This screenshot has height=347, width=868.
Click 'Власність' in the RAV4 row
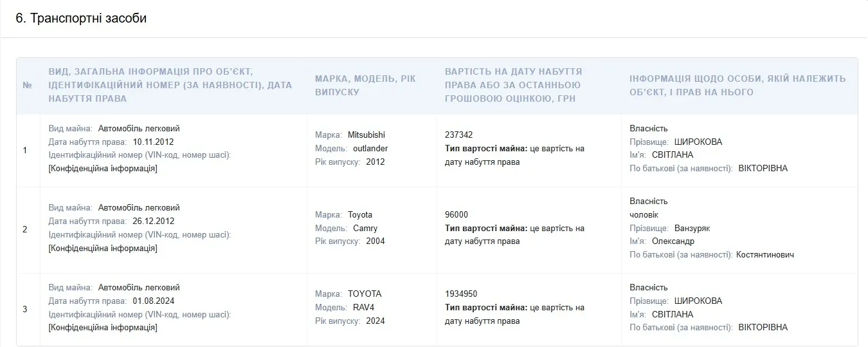point(649,288)
